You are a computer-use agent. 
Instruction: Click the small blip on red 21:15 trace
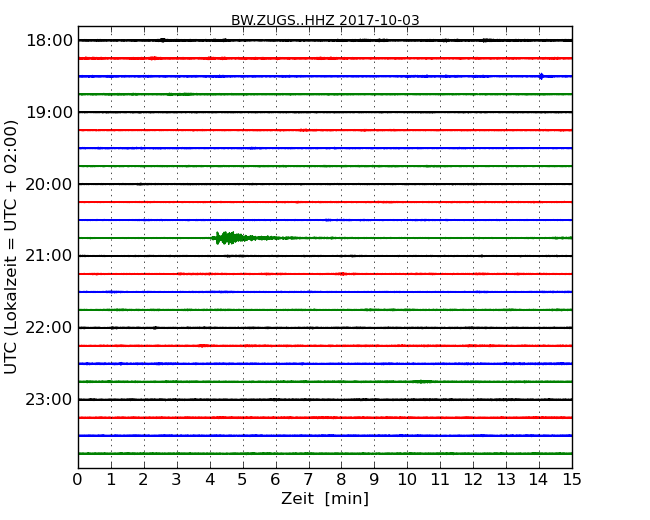coord(342,274)
